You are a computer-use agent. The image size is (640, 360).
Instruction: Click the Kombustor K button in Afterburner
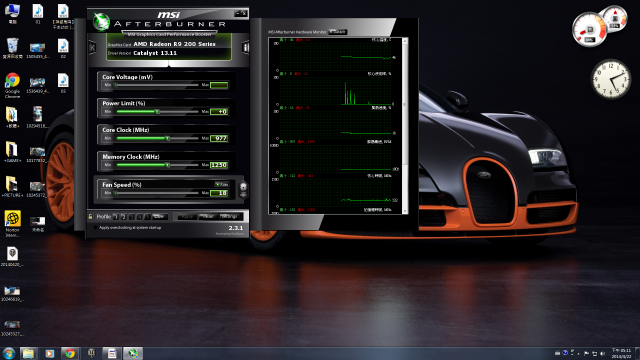93,48
